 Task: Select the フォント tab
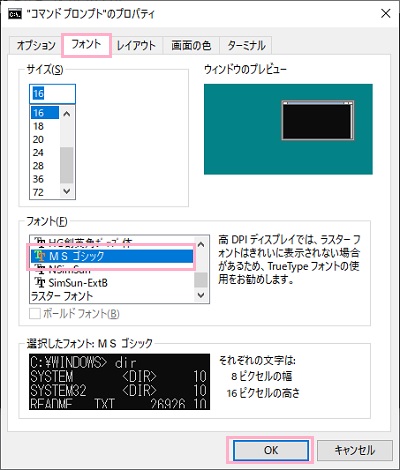click(x=86, y=45)
